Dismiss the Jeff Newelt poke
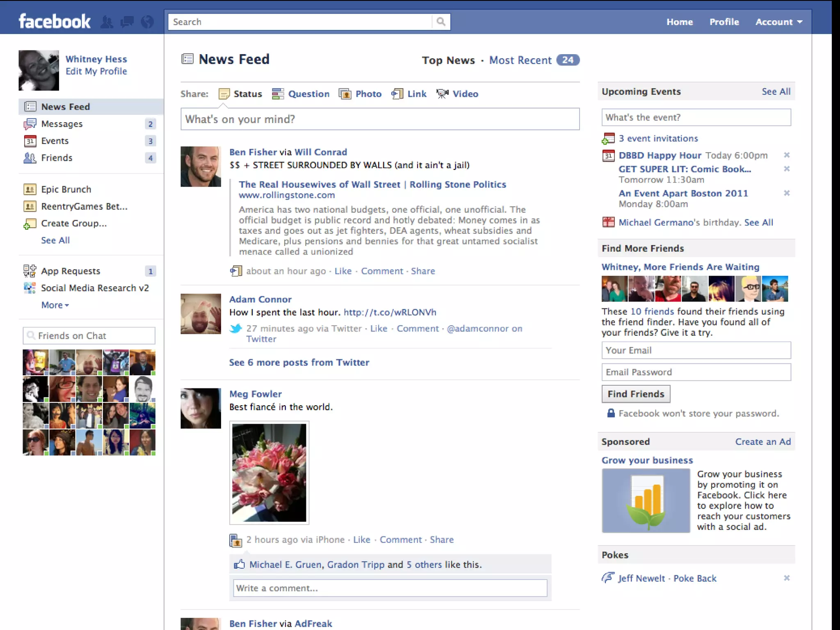The image size is (840, 630). (x=787, y=578)
